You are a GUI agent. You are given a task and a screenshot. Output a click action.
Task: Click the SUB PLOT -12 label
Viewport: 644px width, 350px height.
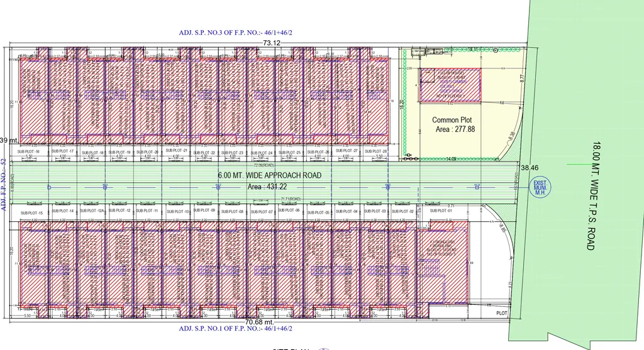point(119,210)
